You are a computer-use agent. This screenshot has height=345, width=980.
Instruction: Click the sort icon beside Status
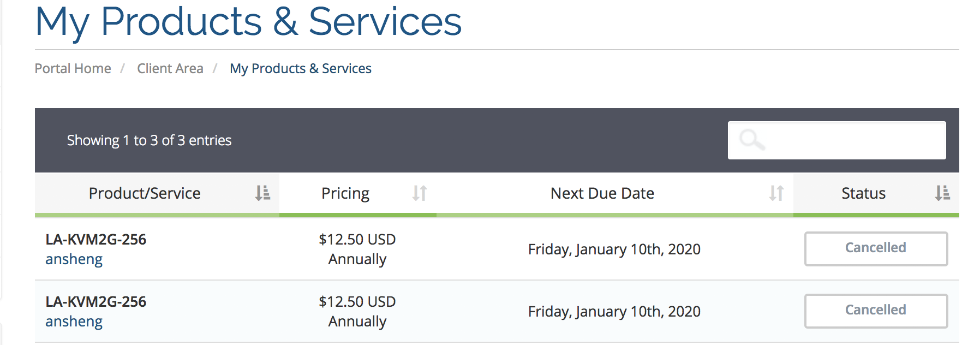coord(942,193)
